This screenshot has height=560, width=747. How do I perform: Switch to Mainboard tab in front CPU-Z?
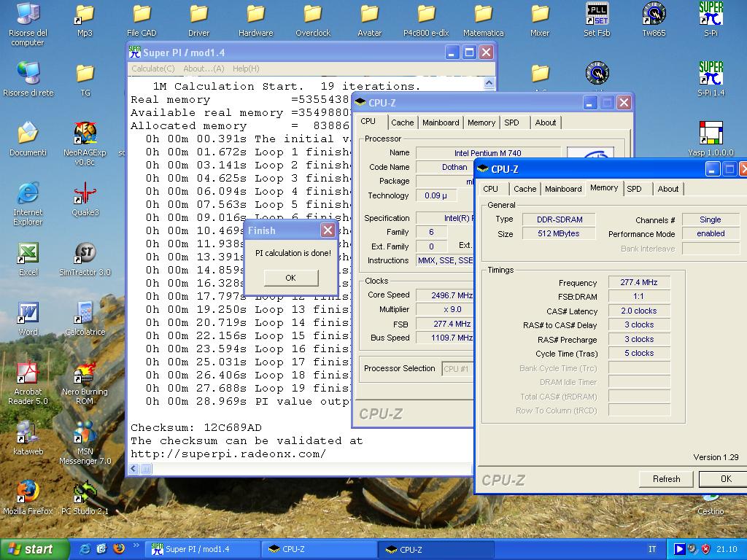tap(563, 189)
